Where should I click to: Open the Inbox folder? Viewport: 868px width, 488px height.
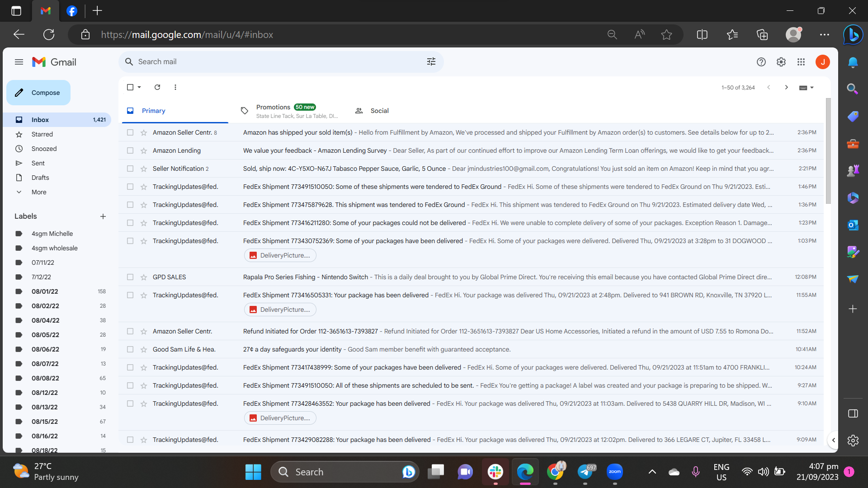tap(57, 120)
